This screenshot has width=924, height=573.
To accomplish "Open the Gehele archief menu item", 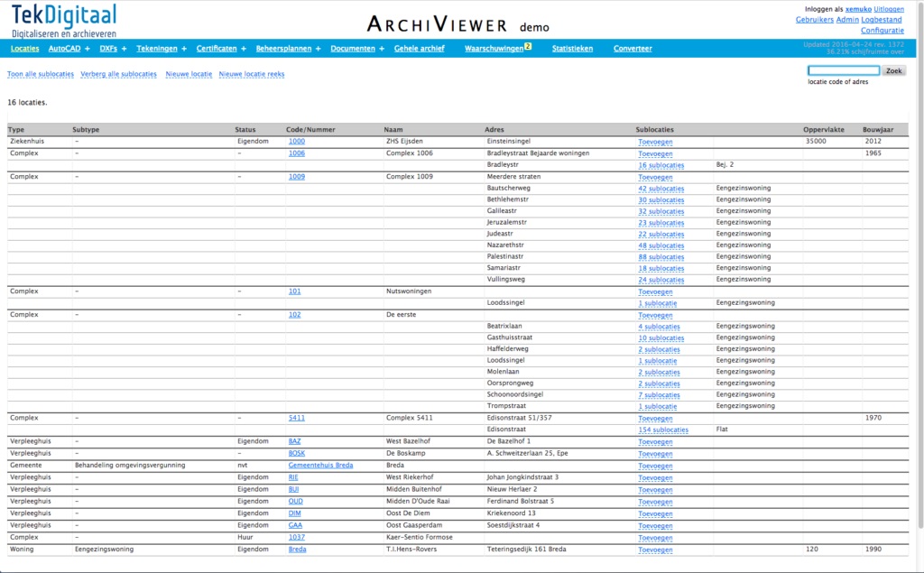I will pos(419,49).
